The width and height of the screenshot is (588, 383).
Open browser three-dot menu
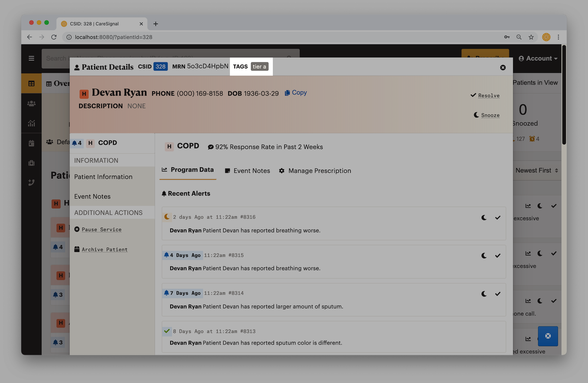tap(558, 37)
